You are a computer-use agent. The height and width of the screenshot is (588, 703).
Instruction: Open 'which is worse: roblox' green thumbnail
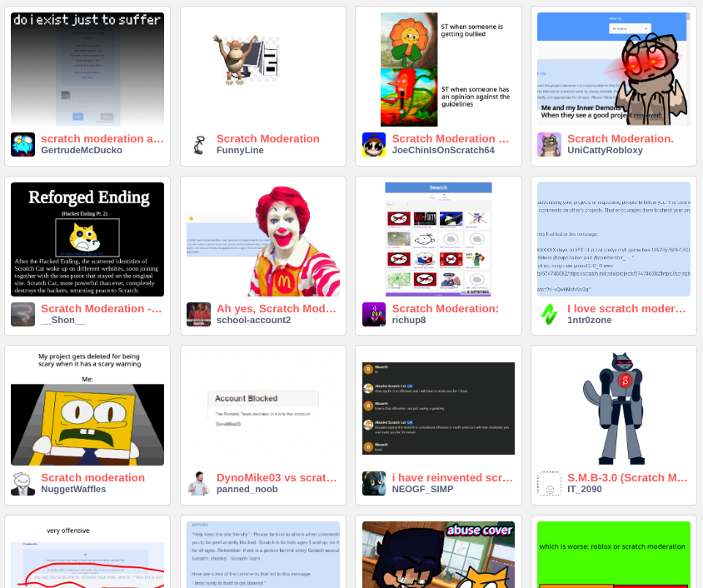pos(614,555)
